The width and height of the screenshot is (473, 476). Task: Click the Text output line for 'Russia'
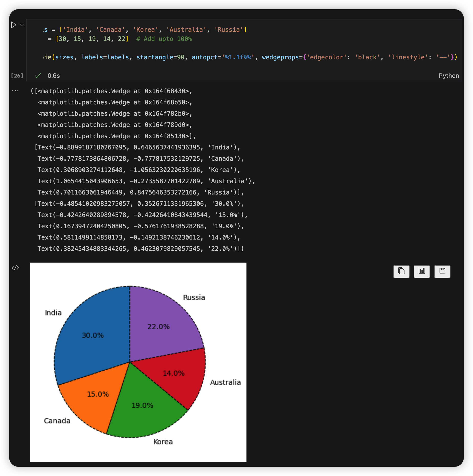pos(141,192)
